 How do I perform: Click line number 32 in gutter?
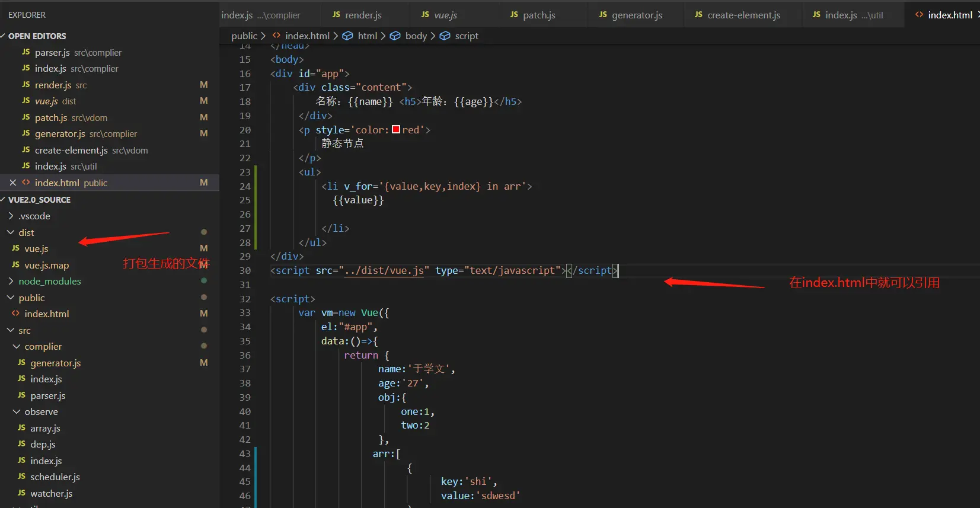pos(245,299)
